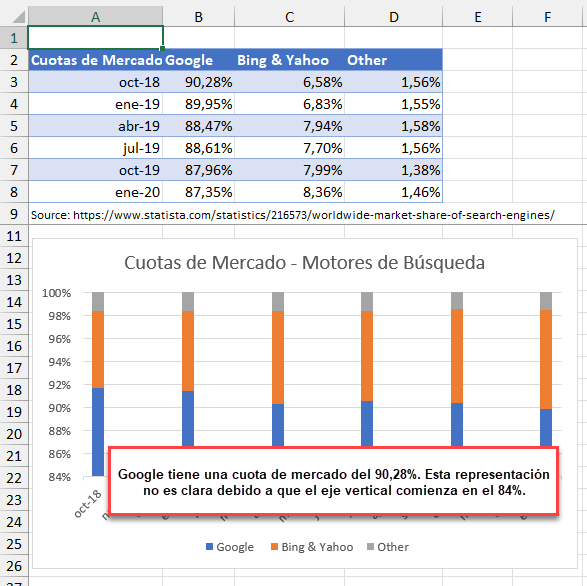The image size is (587, 586).
Task: Click the 100% vertical axis label
Action: point(57,293)
